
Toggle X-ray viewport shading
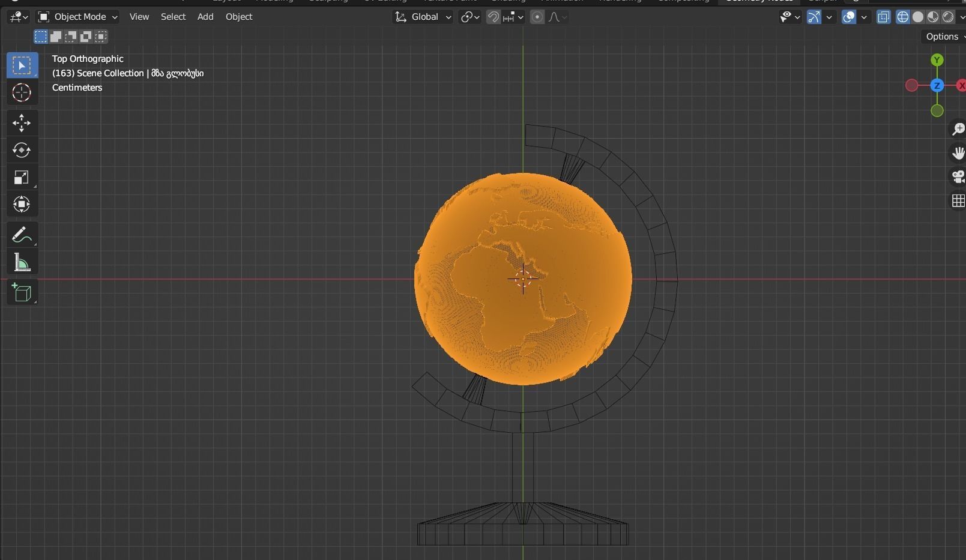coord(883,17)
